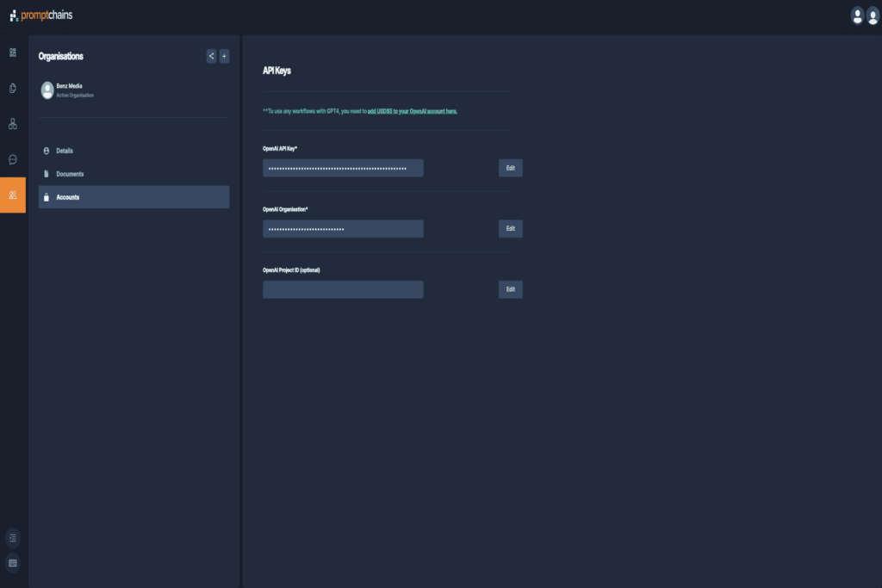Click the file icon beside Documents
Image resolution: width=882 pixels, height=588 pixels.
coord(47,174)
